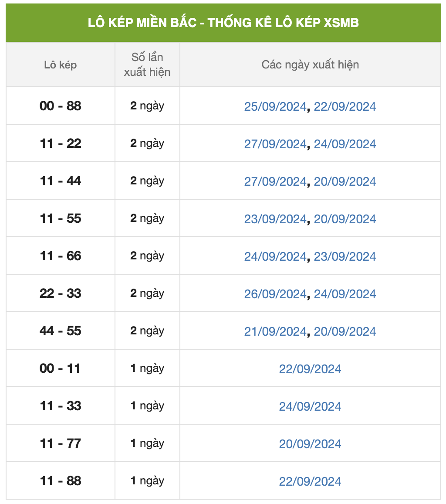Click the "Các ngày xuất hiện" column header
This screenshot has width=446, height=504.
[310, 65]
